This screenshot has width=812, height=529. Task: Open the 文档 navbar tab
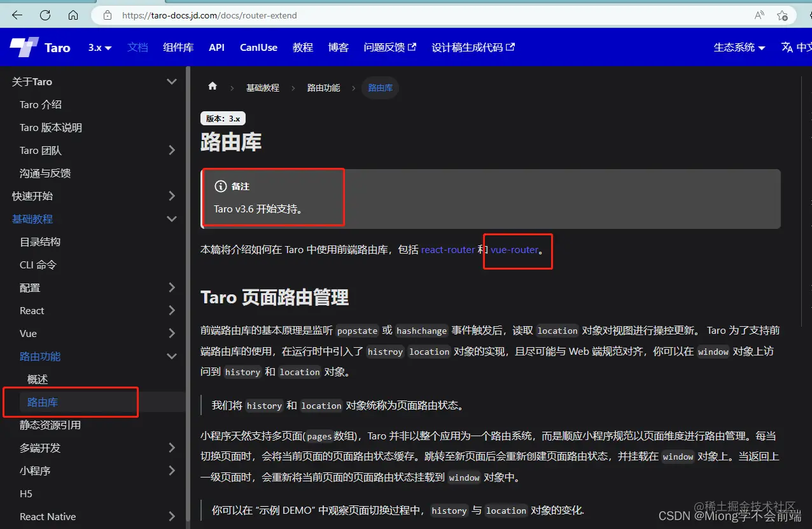coord(137,48)
